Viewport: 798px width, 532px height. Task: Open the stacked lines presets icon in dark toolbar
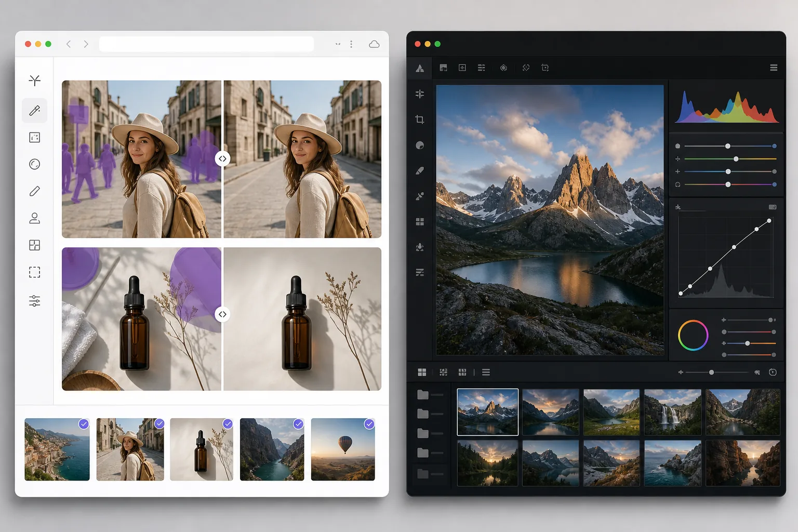[482, 68]
